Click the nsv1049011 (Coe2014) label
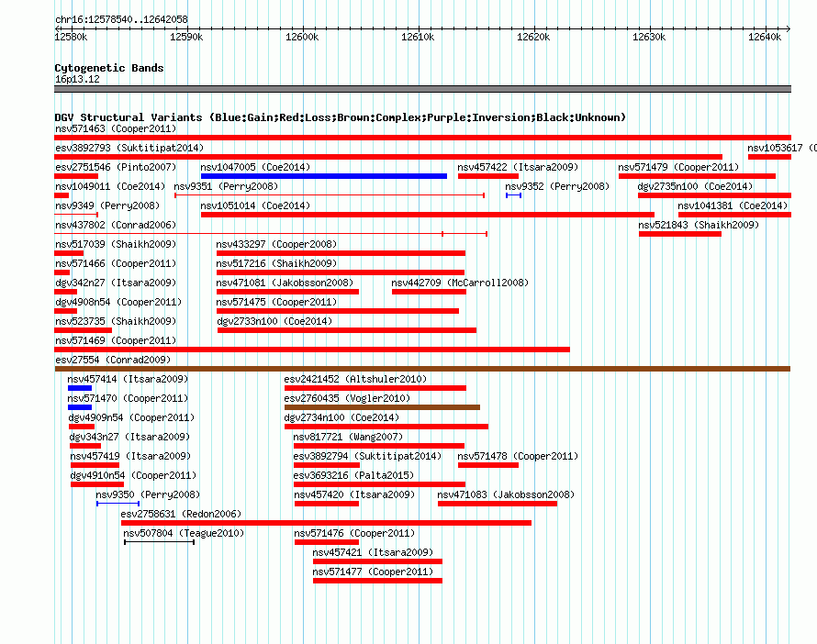This screenshot has height=644, width=817. [110, 186]
